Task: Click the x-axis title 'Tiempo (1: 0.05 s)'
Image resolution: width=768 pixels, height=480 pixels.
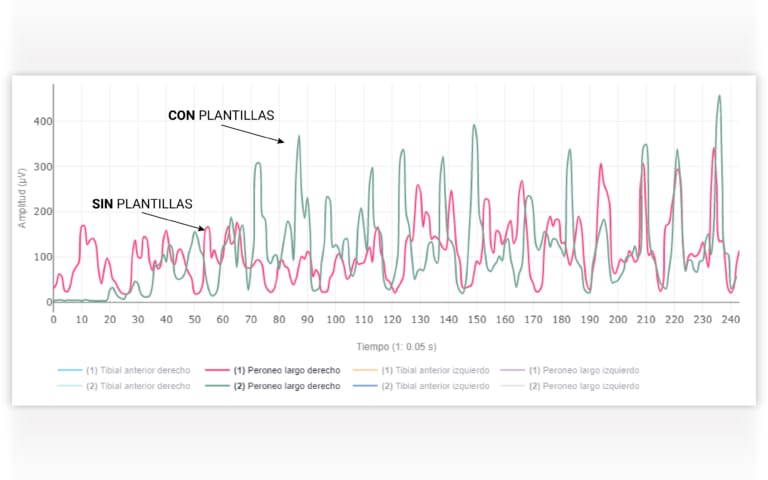Action: 396,347
